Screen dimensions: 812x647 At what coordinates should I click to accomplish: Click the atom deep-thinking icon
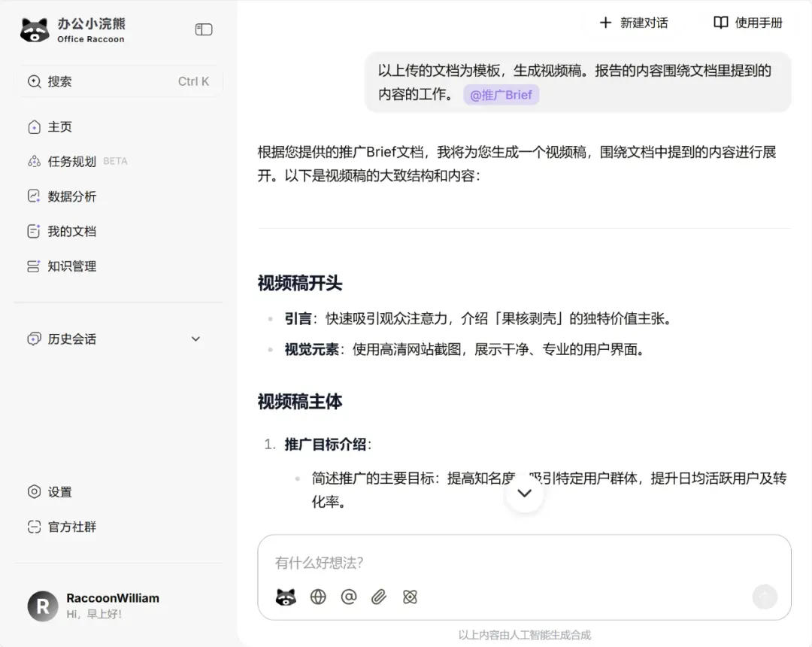(410, 597)
